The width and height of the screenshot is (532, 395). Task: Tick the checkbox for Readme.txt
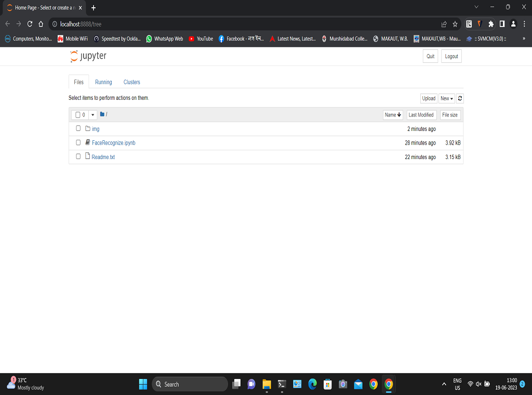click(78, 156)
